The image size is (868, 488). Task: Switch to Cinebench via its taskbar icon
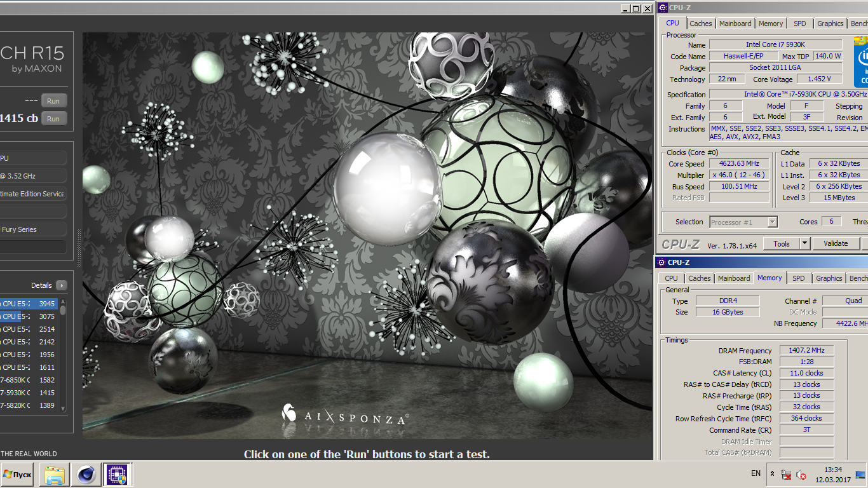pyautogui.click(x=85, y=475)
